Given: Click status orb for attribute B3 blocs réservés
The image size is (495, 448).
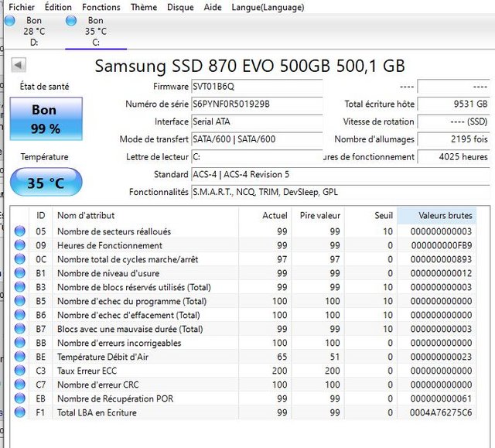Looking at the screenshot, I should pos(19,286).
